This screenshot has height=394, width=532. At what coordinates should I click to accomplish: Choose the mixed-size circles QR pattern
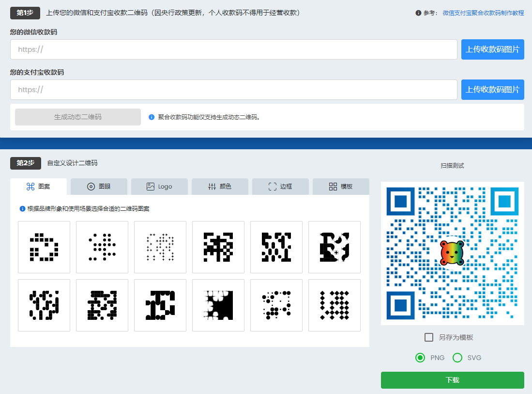pyautogui.click(x=276, y=305)
